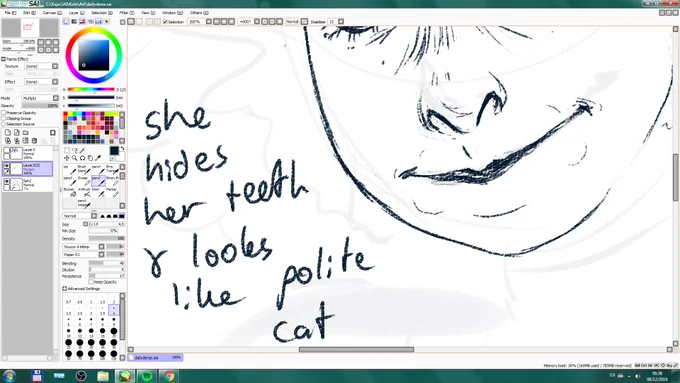Open Texture dropdown arrow

pos(55,66)
